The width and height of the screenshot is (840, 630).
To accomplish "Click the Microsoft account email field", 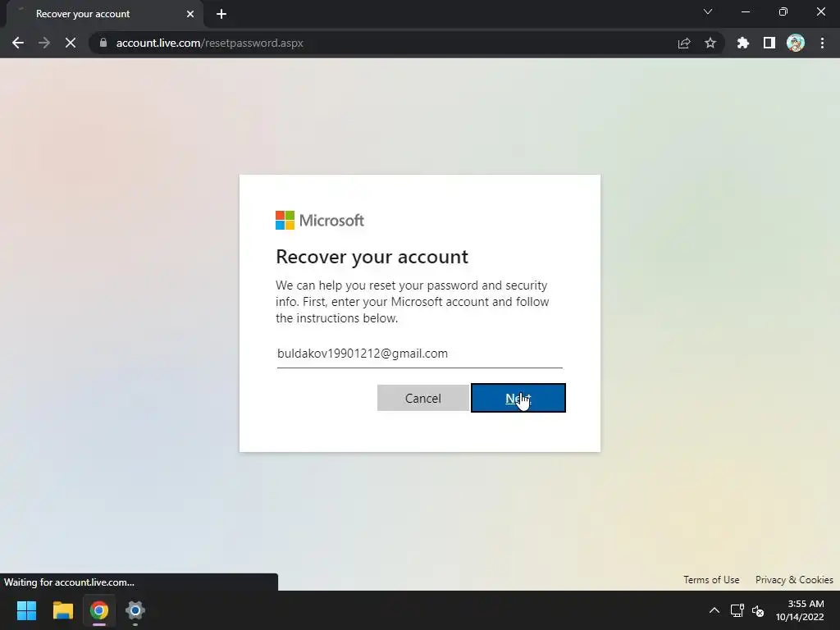I will (x=419, y=354).
